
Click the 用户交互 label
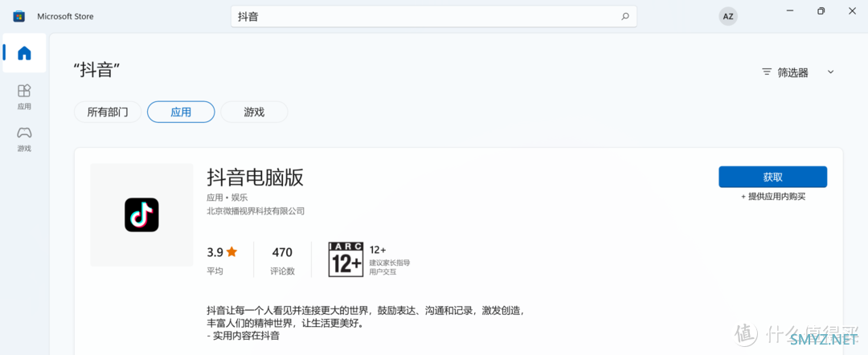tap(383, 272)
